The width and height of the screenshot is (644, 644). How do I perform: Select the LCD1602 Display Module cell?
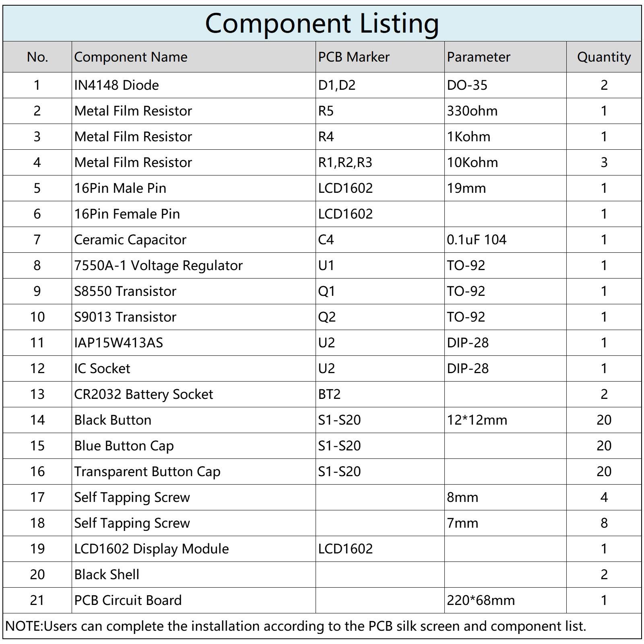click(x=152, y=549)
